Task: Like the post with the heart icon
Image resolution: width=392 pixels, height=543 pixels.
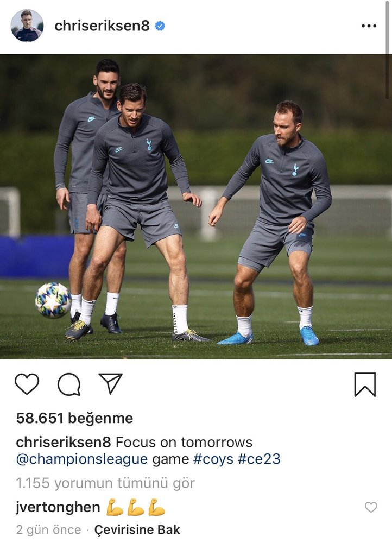Action: [27, 384]
